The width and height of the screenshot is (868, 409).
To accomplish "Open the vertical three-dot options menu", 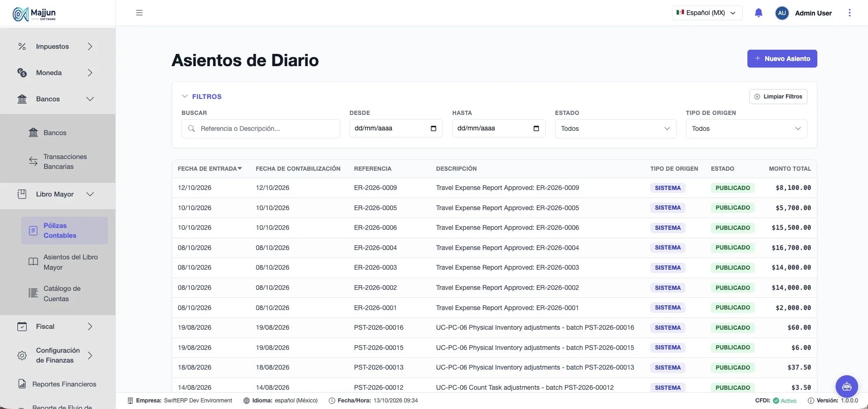I will [849, 13].
